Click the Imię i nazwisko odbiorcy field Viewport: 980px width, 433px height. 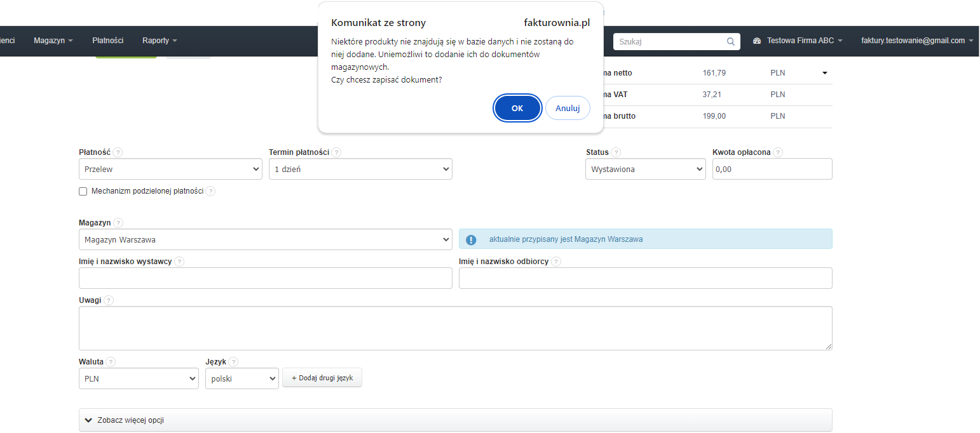[646, 278]
